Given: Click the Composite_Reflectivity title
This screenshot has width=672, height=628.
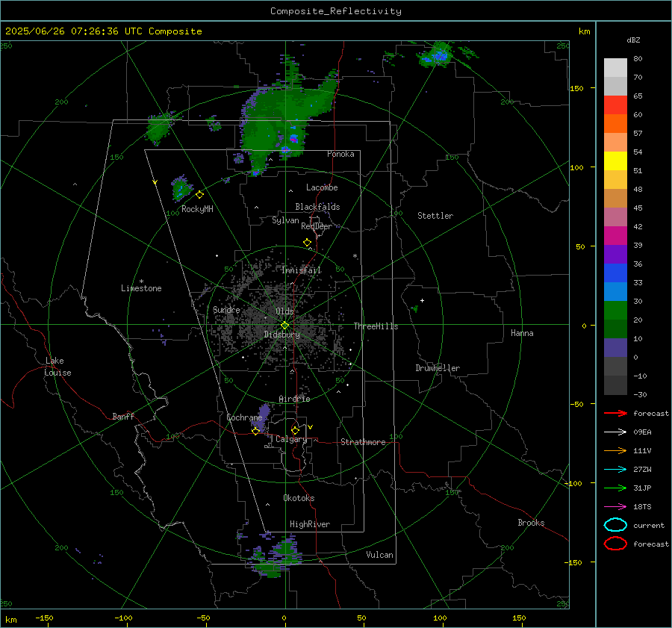Looking at the screenshot, I should tap(336, 11).
